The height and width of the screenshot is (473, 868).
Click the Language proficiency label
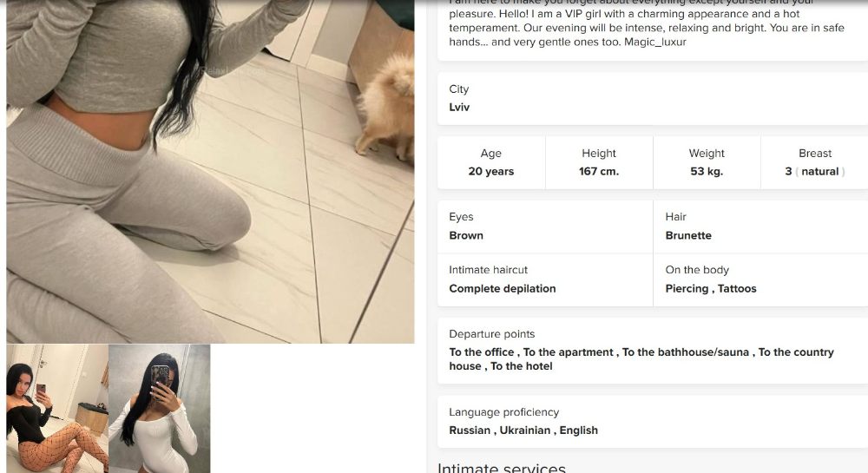click(x=503, y=412)
